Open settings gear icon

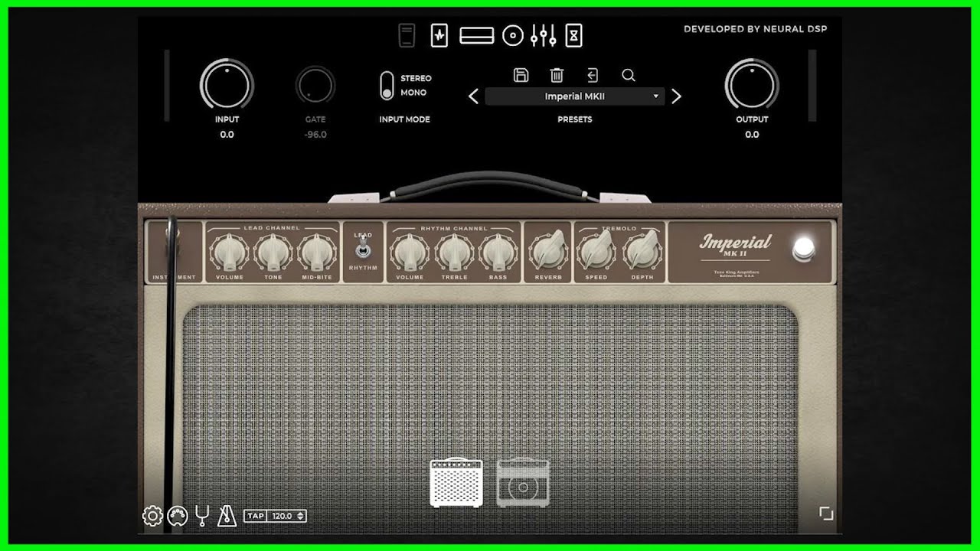pos(152,517)
